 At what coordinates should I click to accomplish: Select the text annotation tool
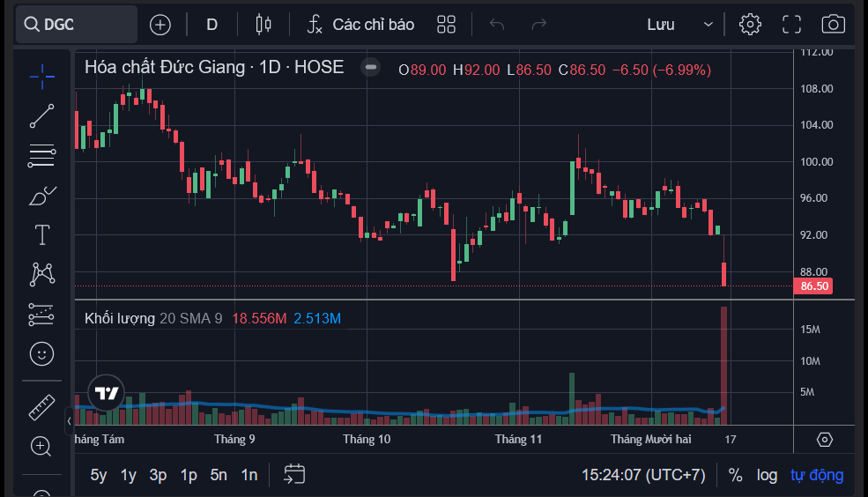click(42, 234)
